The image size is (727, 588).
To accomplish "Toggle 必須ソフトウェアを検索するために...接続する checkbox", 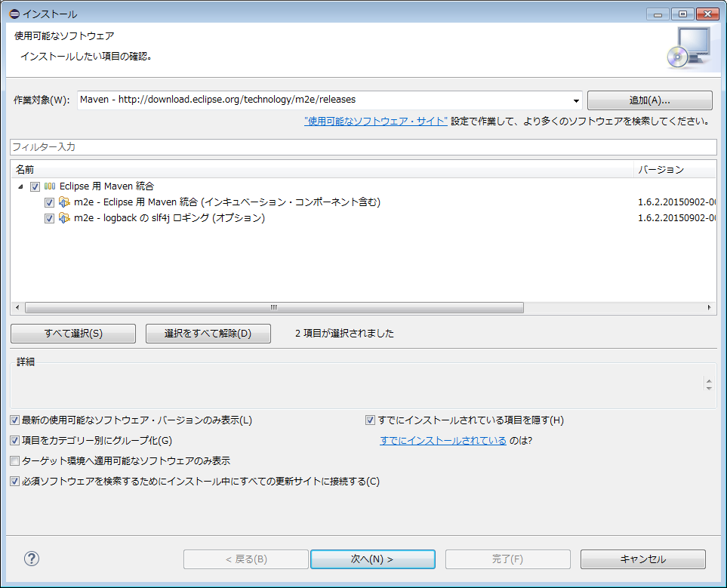I will (15, 482).
